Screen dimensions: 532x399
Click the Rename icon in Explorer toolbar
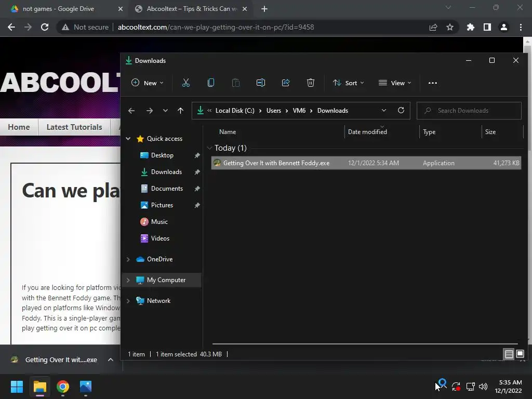(x=261, y=83)
